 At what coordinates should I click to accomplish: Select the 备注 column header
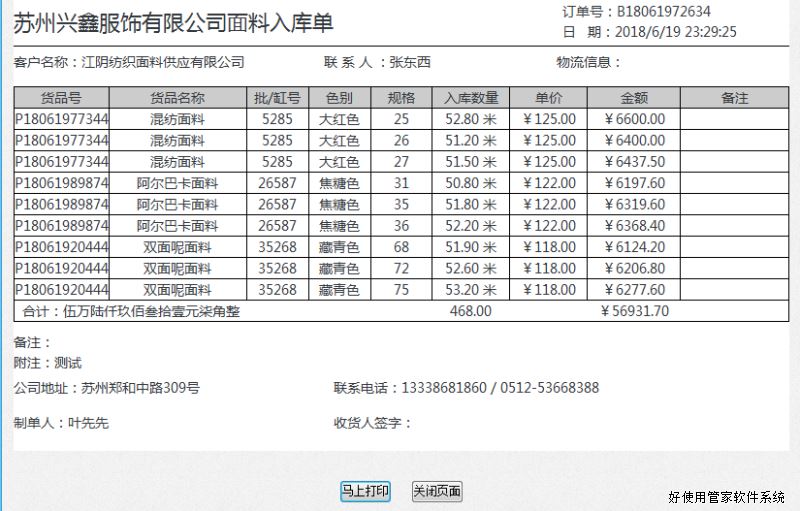point(734,98)
